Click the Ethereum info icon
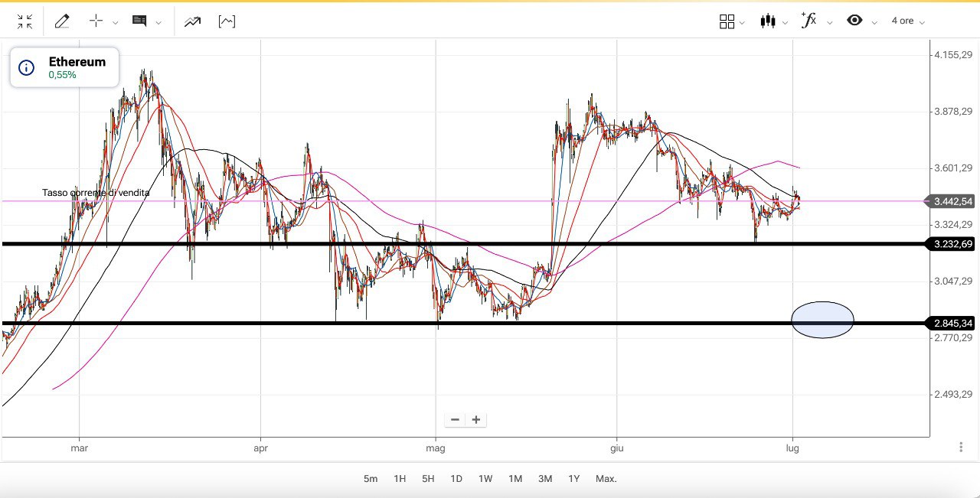This screenshot has height=498, width=980. [x=27, y=68]
